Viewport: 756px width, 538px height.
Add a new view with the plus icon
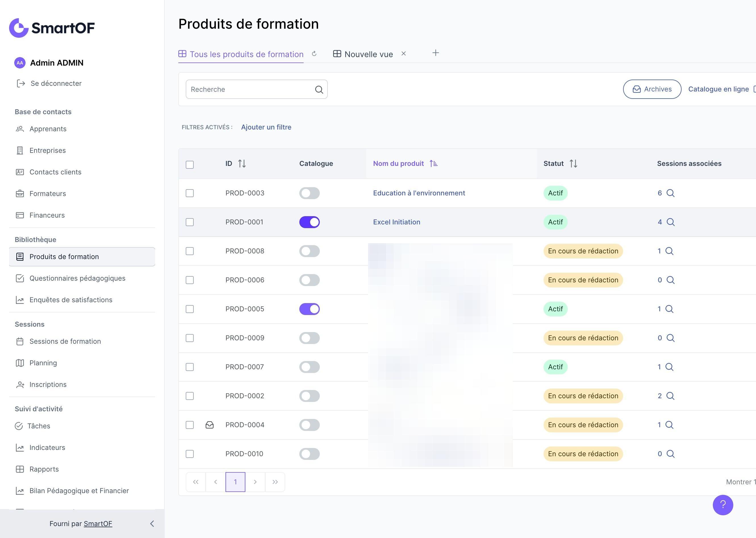pyautogui.click(x=435, y=53)
